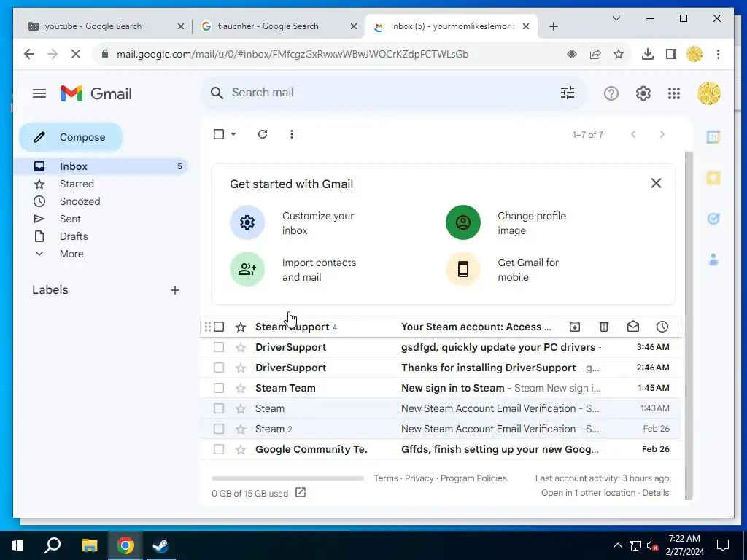The height and width of the screenshot is (560, 747).
Task: Open select dropdown arrow beside checkbox
Action: pos(233,134)
